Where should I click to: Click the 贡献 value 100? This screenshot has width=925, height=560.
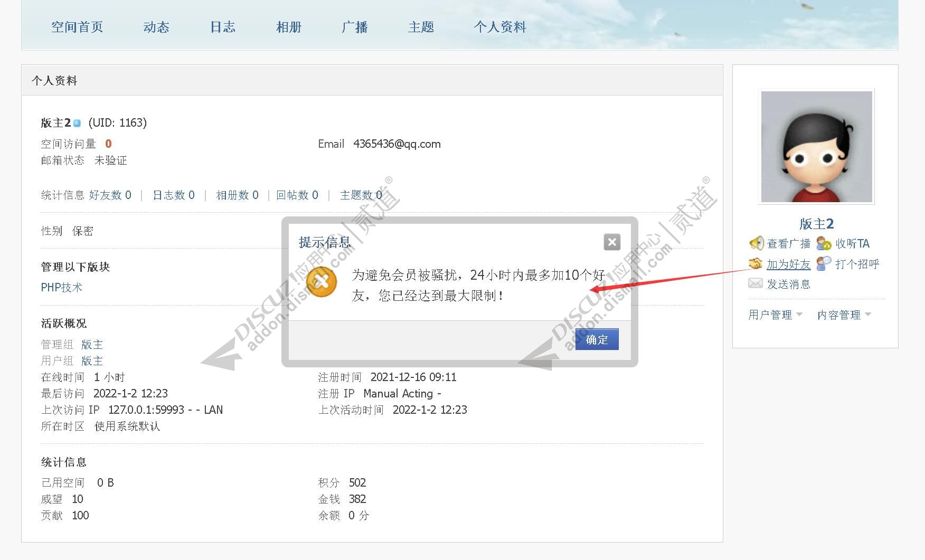pos(80,516)
